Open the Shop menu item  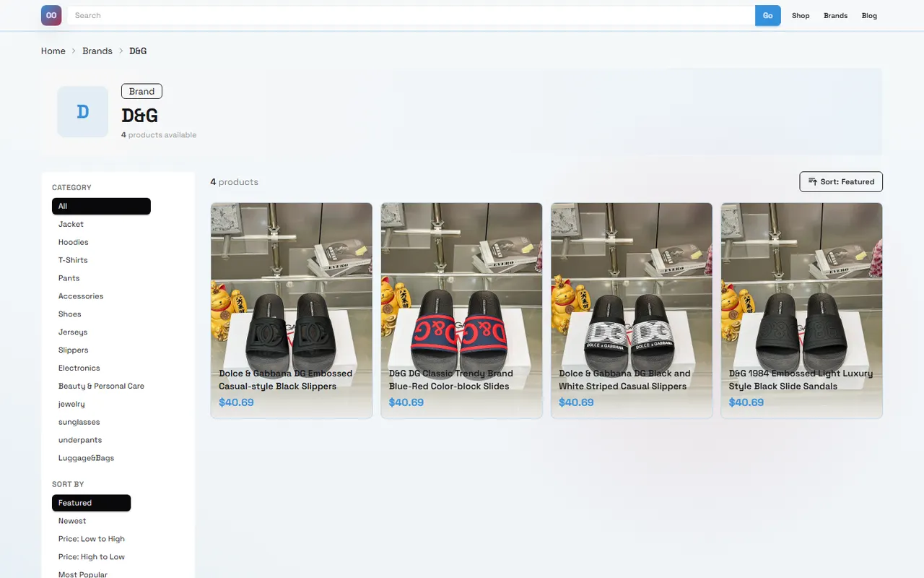801,15
